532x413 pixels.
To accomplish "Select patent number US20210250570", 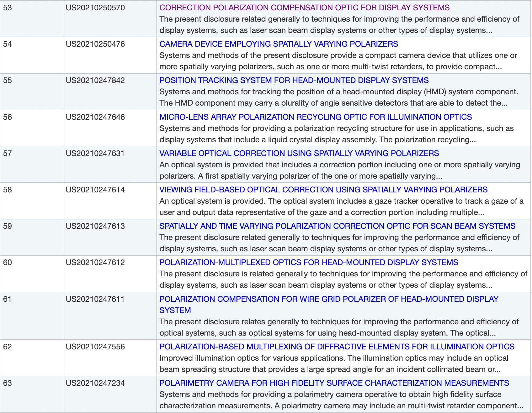I will click(x=95, y=8).
